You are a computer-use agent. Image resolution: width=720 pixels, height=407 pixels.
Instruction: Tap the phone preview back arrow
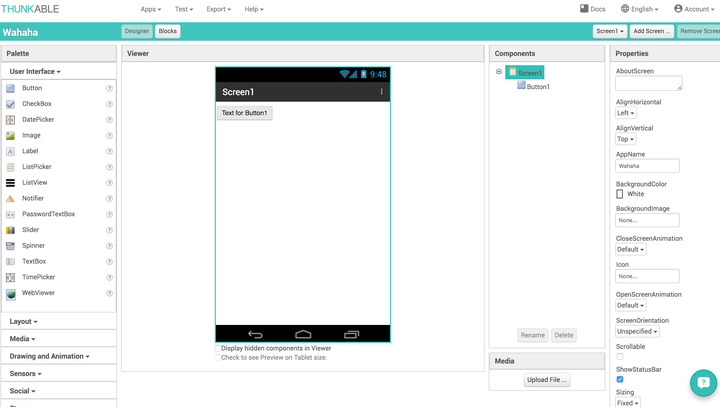pos(255,334)
